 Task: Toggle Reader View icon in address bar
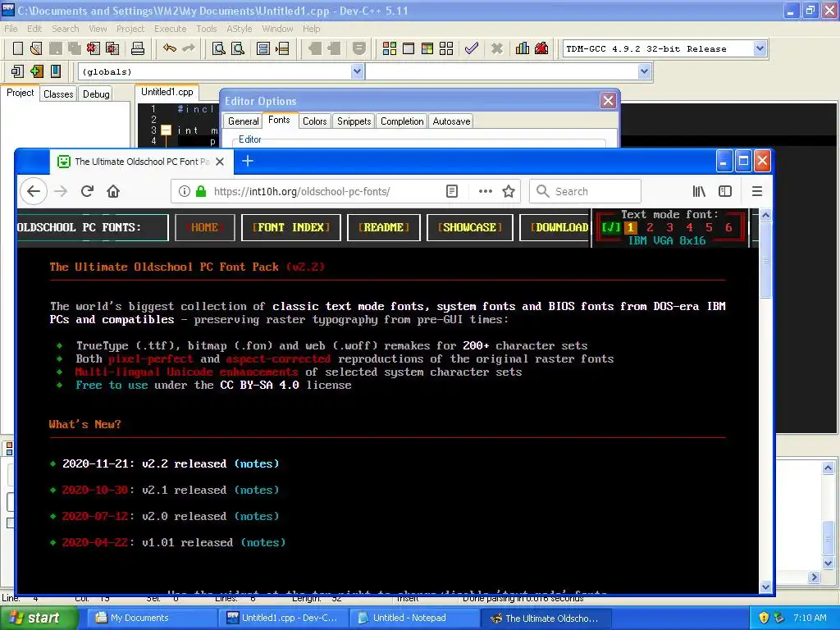452,191
